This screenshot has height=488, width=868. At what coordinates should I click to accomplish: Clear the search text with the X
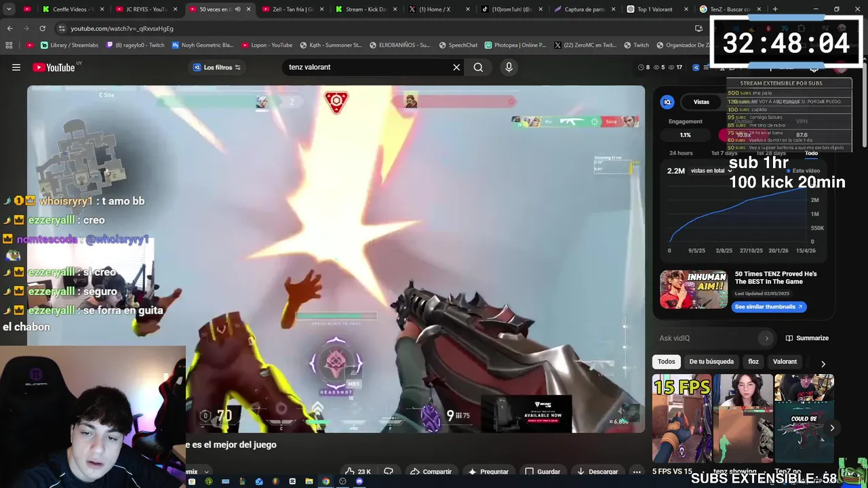click(x=456, y=67)
